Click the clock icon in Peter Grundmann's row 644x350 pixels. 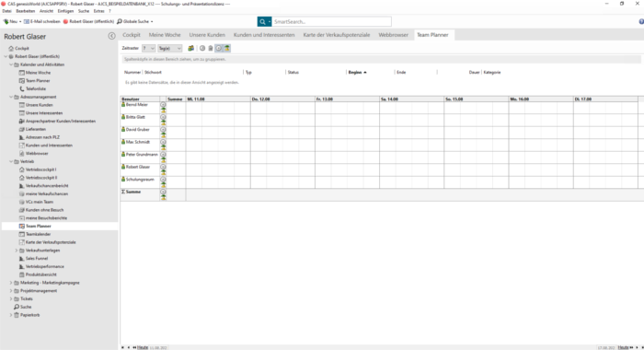(163, 155)
